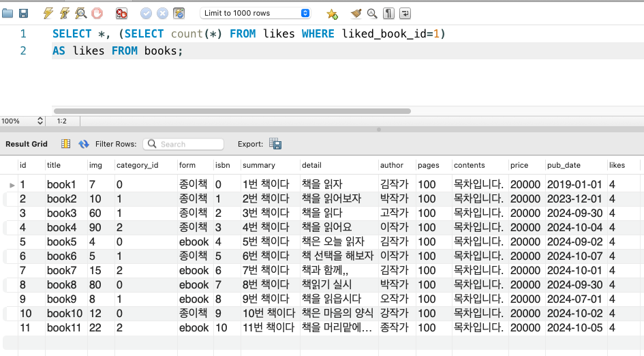Execute the query with lightning bolt icon

click(x=48, y=13)
